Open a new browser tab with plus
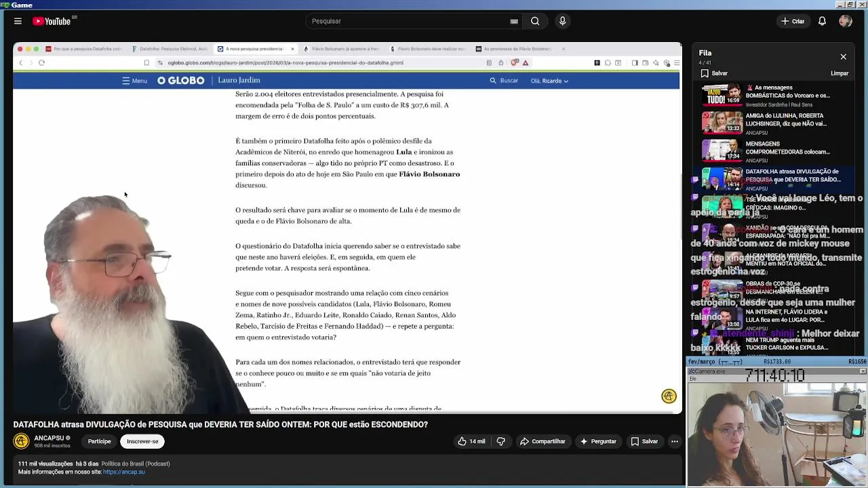The width and height of the screenshot is (868, 488). pos(563,49)
